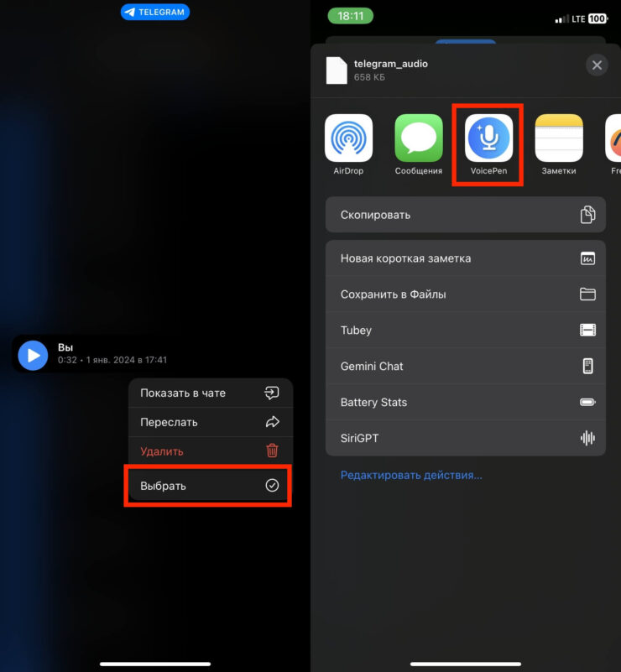Tap the Tubey film strip icon

click(587, 330)
